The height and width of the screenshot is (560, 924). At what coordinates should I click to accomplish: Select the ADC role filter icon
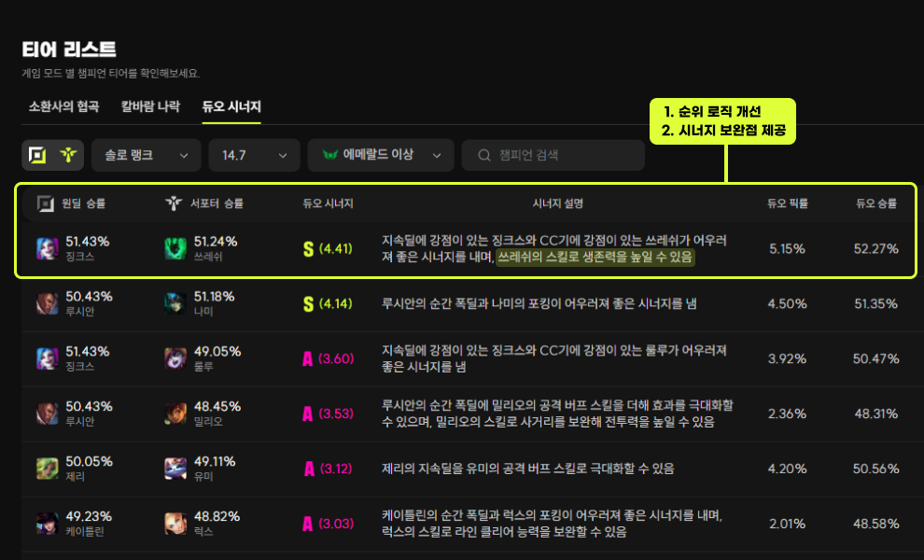(x=37, y=155)
